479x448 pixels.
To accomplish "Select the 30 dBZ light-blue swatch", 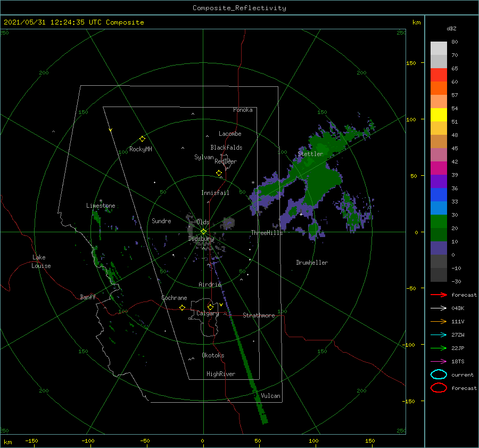I will pyautogui.click(x=439, y=208).
